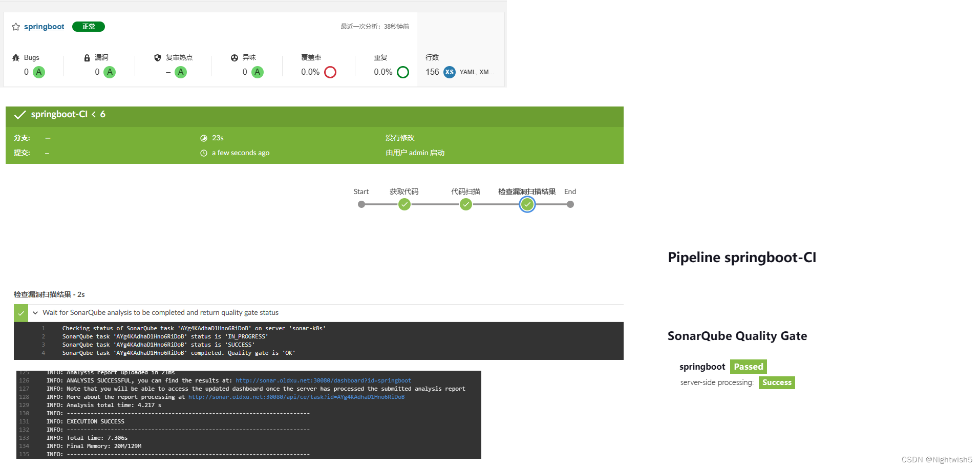This screenshot has height=469, width=980.
Task: Click the 获取代码 stage label
Action: (x=404, y=191)
